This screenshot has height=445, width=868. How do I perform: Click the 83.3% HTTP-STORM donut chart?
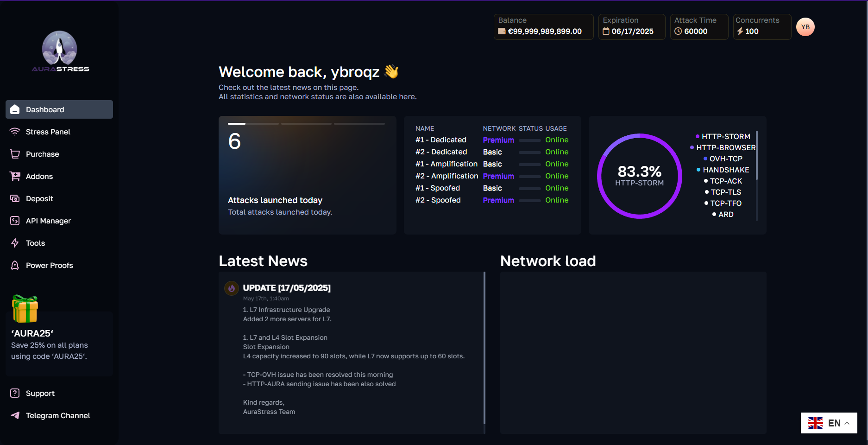[640, 176]
